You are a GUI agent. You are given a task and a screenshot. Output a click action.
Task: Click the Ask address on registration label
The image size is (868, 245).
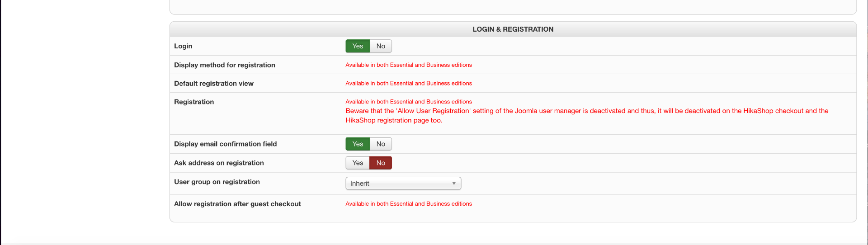(219, 163)
